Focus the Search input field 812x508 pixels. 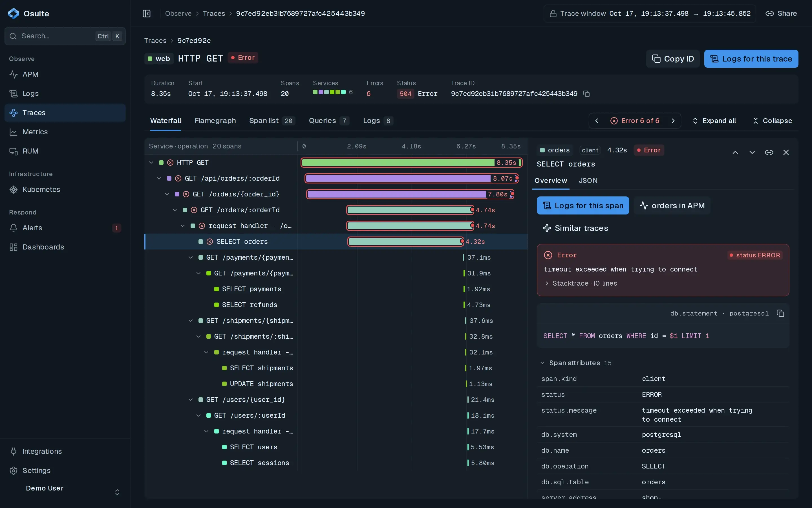[65, 36]
